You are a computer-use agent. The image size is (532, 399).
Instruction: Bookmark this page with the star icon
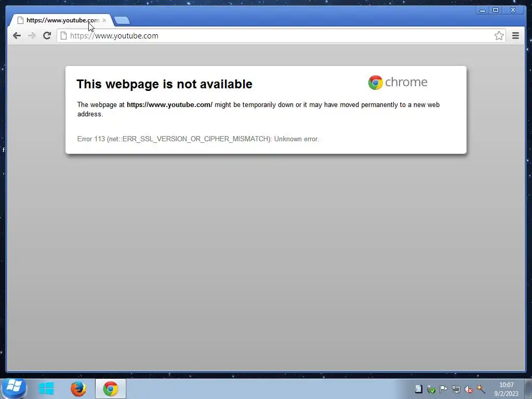499,36
